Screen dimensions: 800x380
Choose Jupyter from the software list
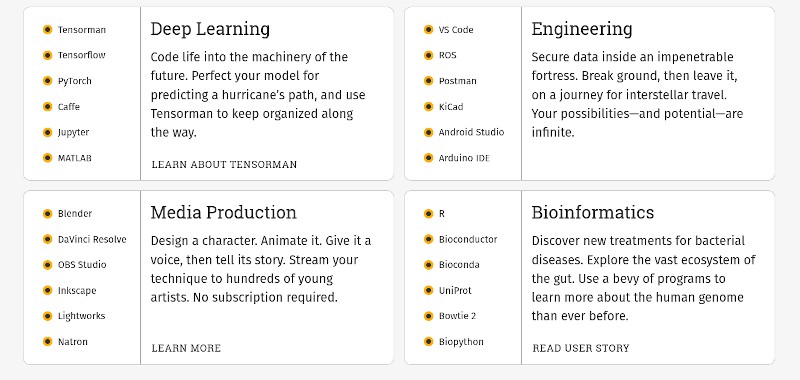point(73,132)
